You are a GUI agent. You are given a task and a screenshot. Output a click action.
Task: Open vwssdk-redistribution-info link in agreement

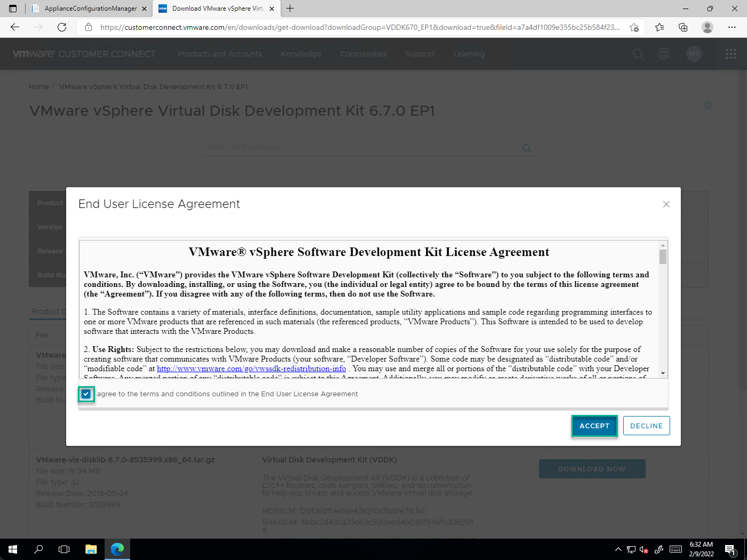pos(251,369)
